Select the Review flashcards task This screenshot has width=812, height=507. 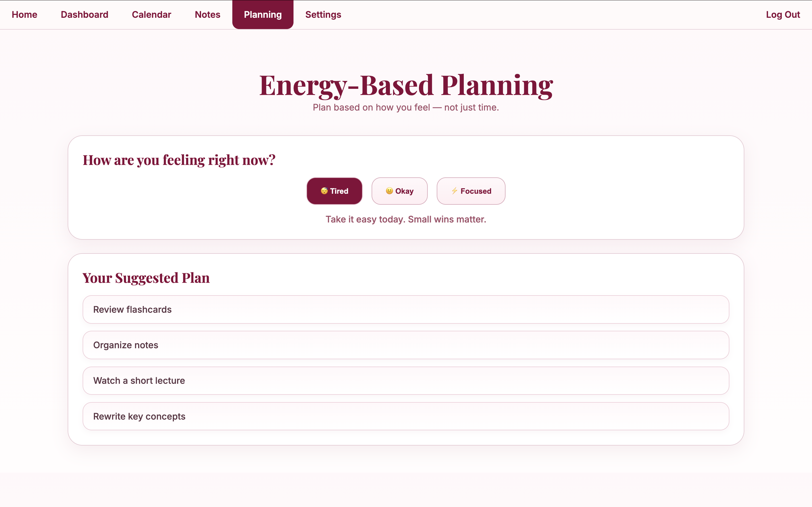click(406, 309)
